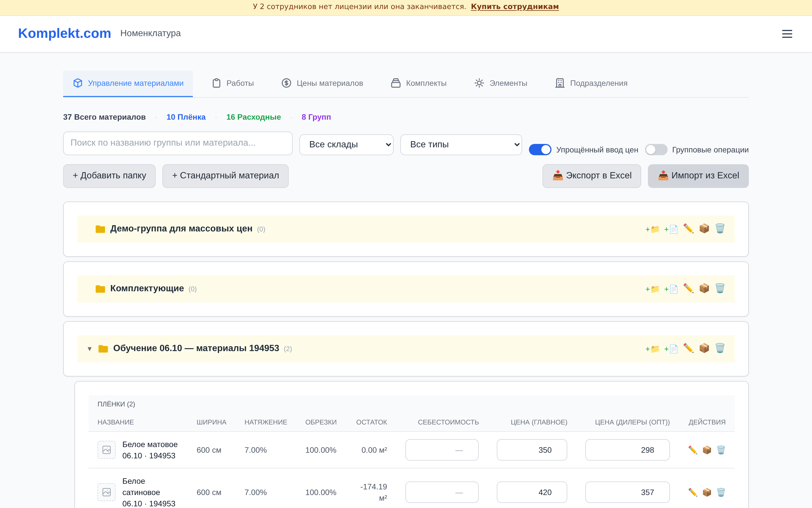Click Импорт из Excel button
The image size is (812, 508).
tap(698, 176)
